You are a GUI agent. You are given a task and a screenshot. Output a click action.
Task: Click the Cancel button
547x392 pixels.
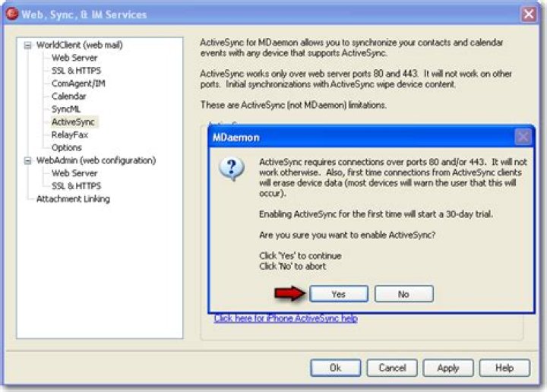tap(392, 368)
